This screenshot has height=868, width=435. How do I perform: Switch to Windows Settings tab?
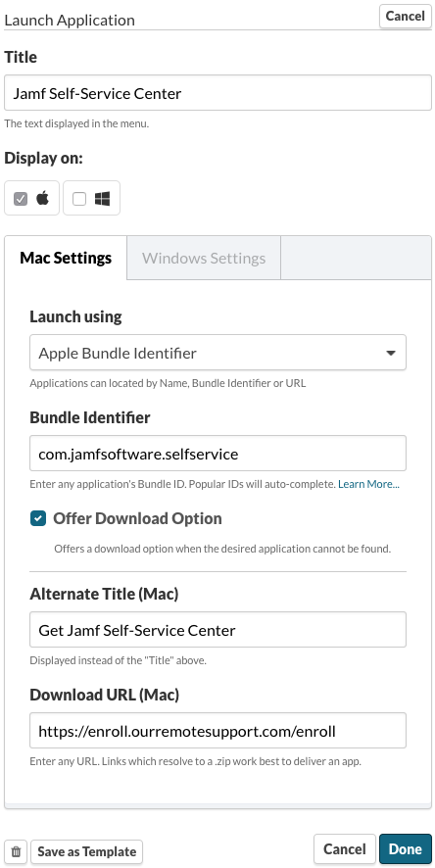point(204,258)
